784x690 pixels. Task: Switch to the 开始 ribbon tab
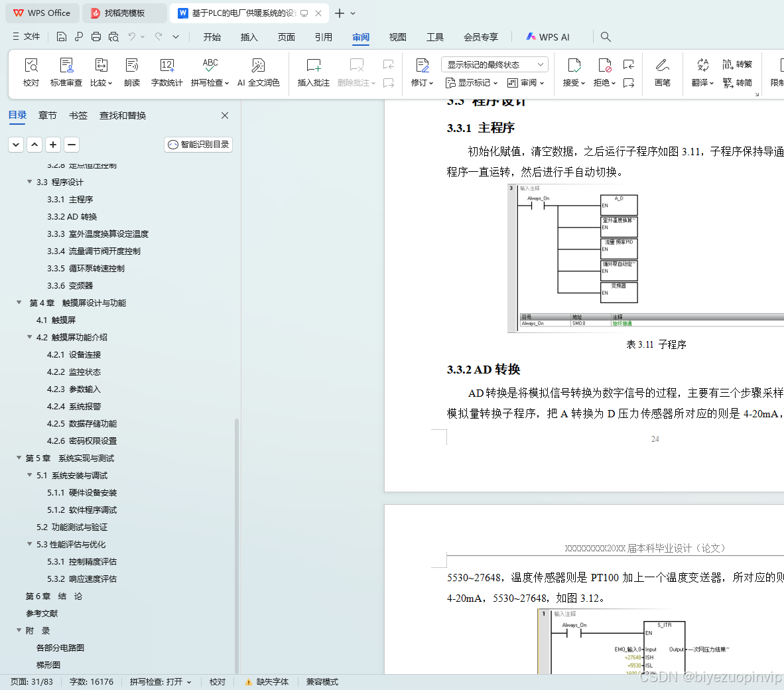(x=212, y=37)
